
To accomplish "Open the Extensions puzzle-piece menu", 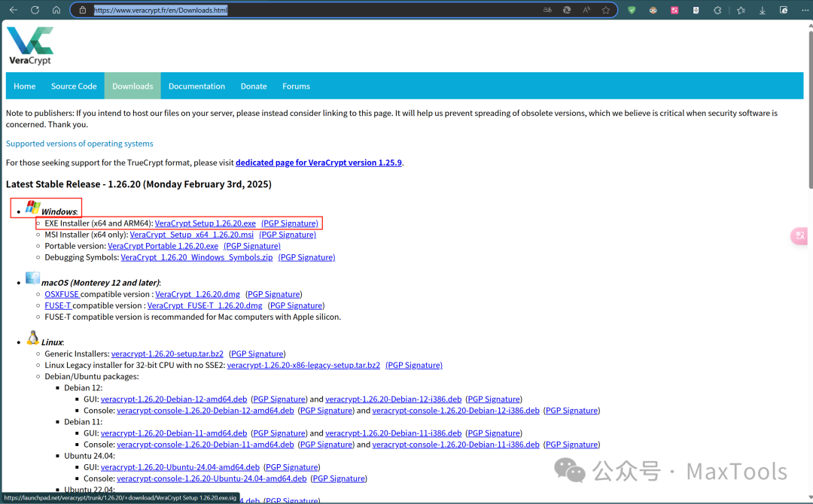I will (717, 10).
